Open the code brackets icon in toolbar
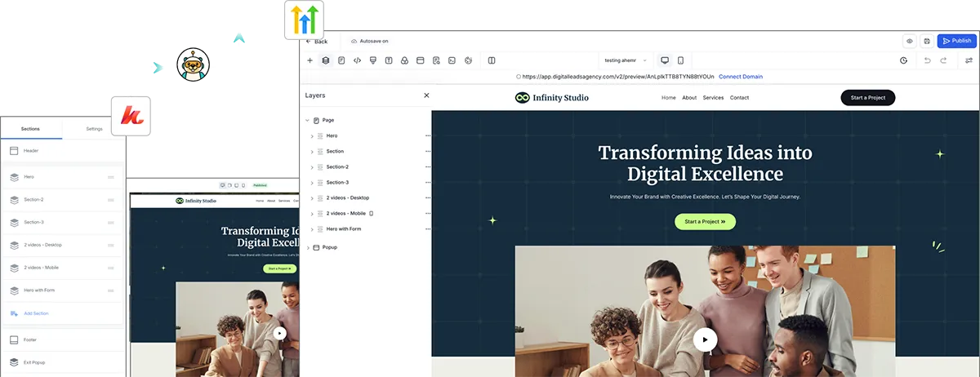The height and width of the screenshot is (377, 980). pos(357,60)
